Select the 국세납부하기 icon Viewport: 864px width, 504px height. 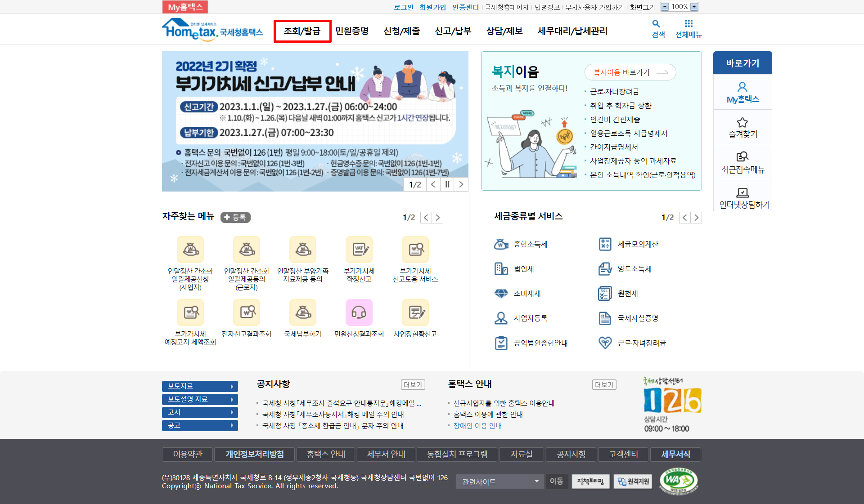point(303,312)
